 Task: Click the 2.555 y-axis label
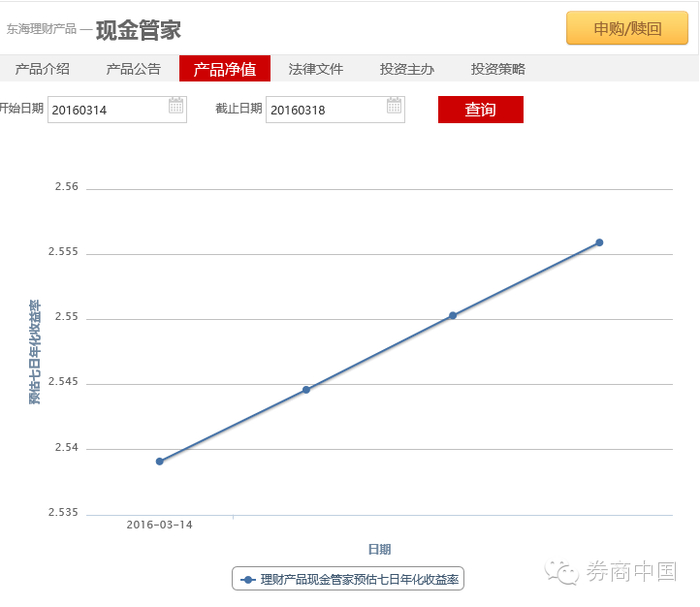click(x=63, y=252)
